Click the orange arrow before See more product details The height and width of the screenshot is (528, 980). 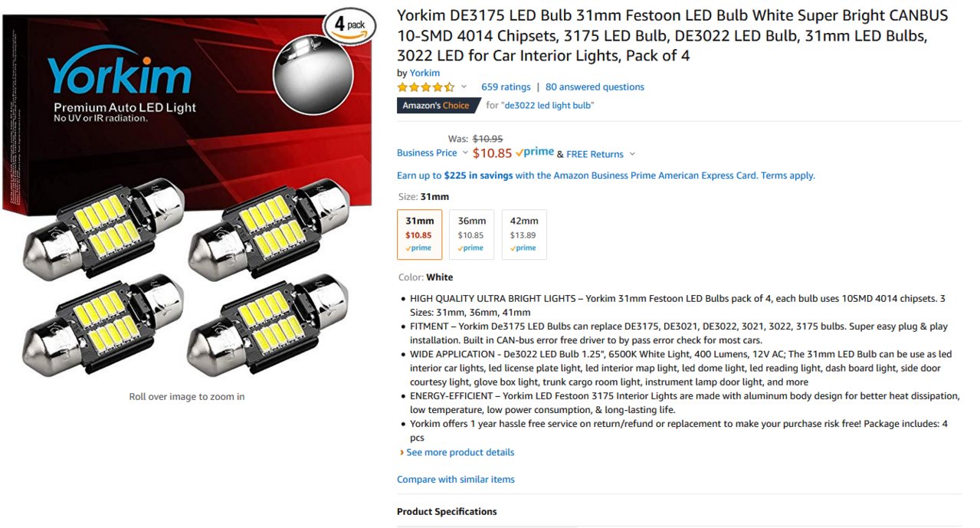click(x=402, y=453)
